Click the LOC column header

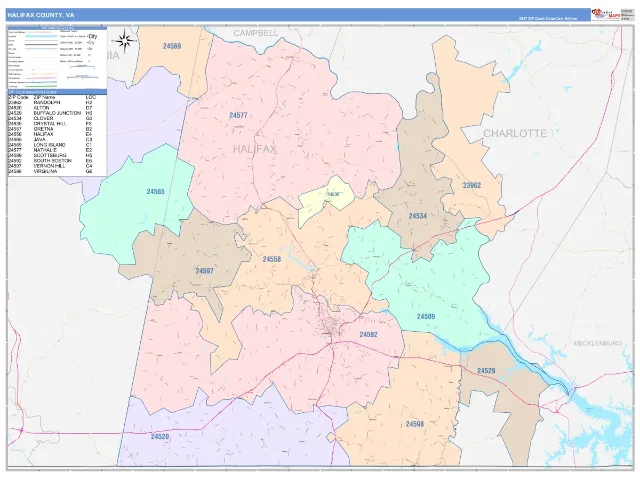90,98
